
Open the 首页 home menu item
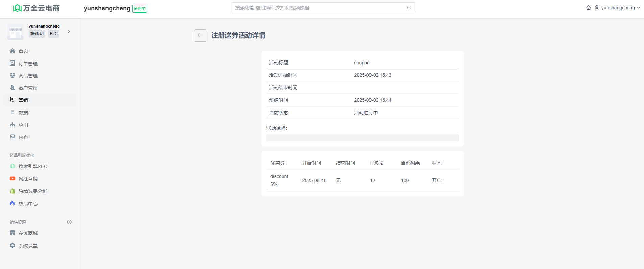coord(23,51)
